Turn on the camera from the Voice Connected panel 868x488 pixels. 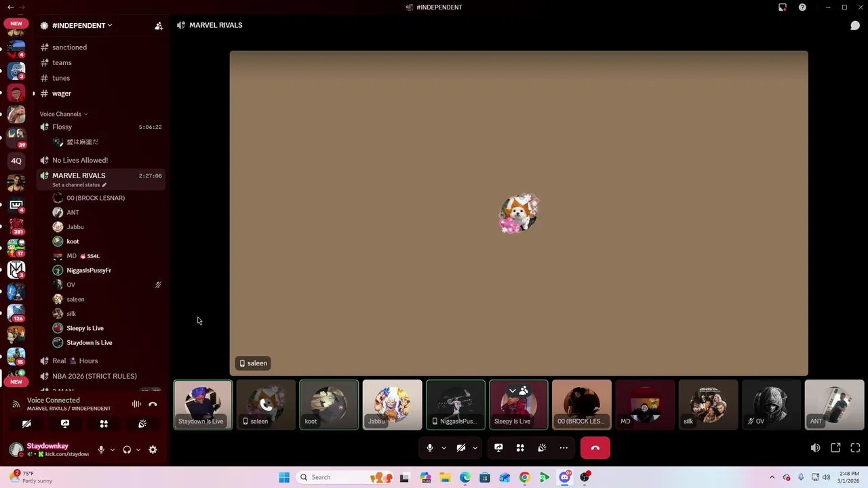(26, 424)
